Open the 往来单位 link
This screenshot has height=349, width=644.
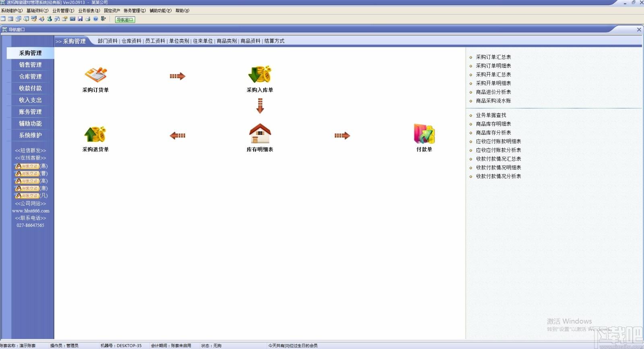point(203,41)
